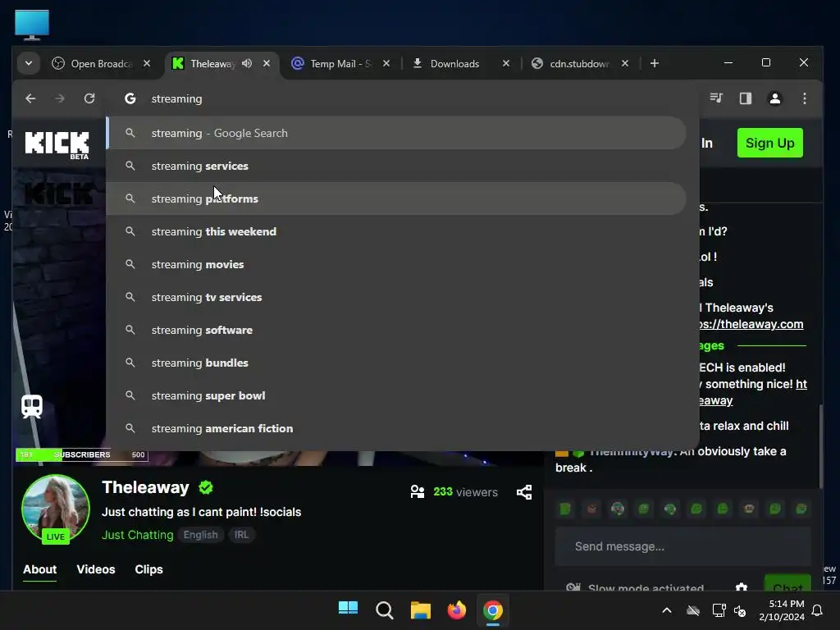Open the media controls toolbar icon
The height and width of the screenshot is (630, 840).
[x=716, y=98]
